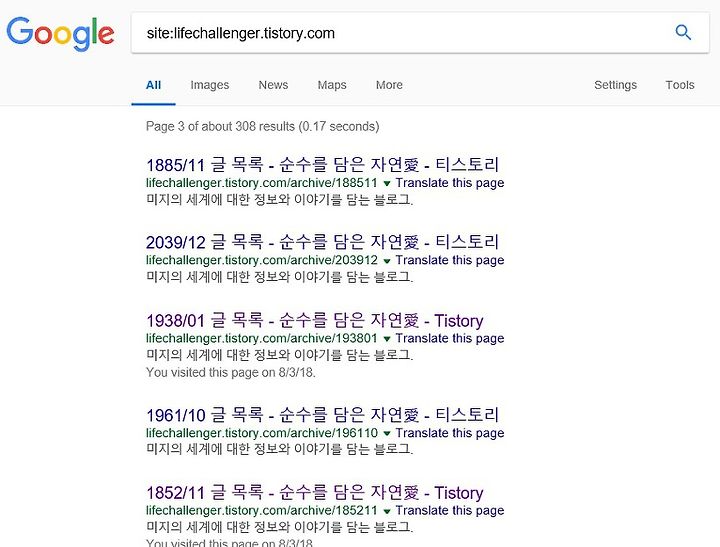Click 'You visited this page' note under 1938/01
The image size is (720, 547).
(231, 372)
